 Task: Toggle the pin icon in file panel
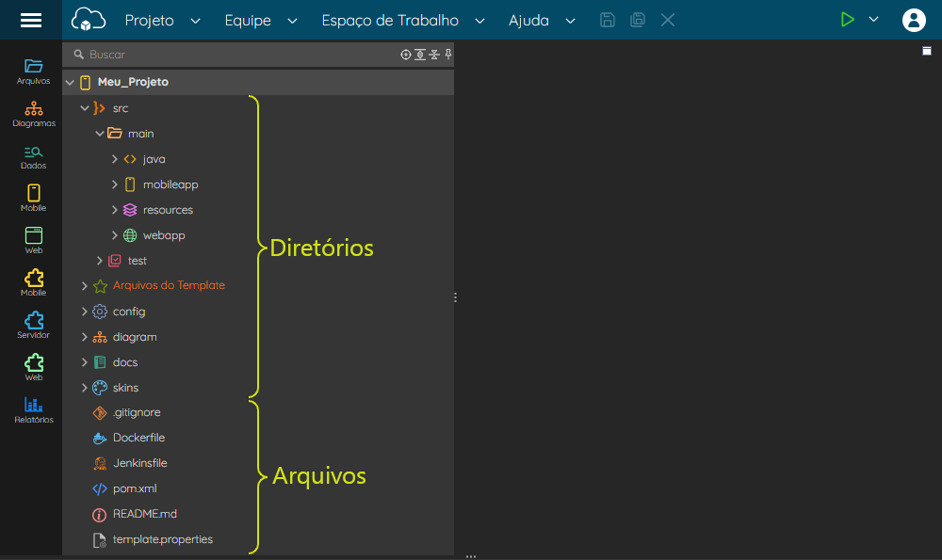click(x=448, y=55)
